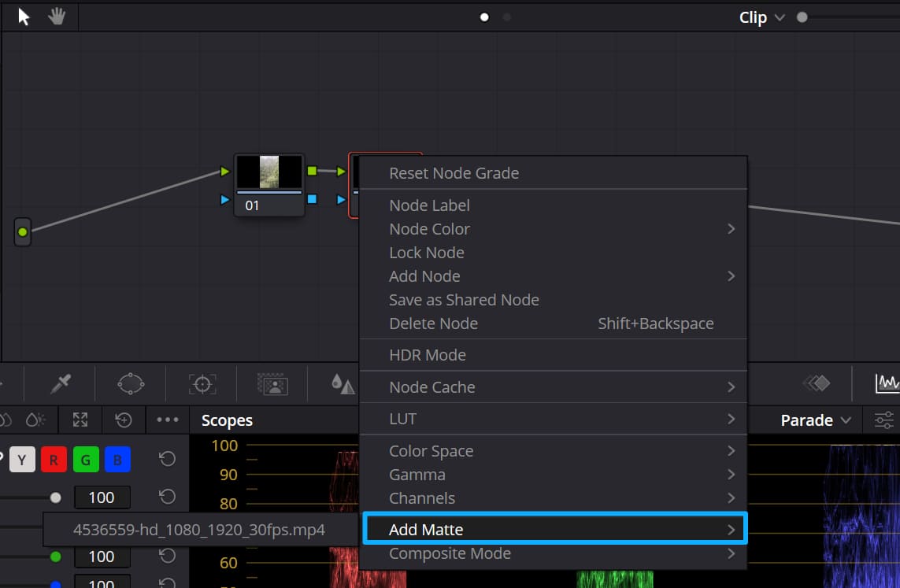Activate the Tracker tool
The width and height of the screenshot is (900, 588).
click(x=202, y=384)
